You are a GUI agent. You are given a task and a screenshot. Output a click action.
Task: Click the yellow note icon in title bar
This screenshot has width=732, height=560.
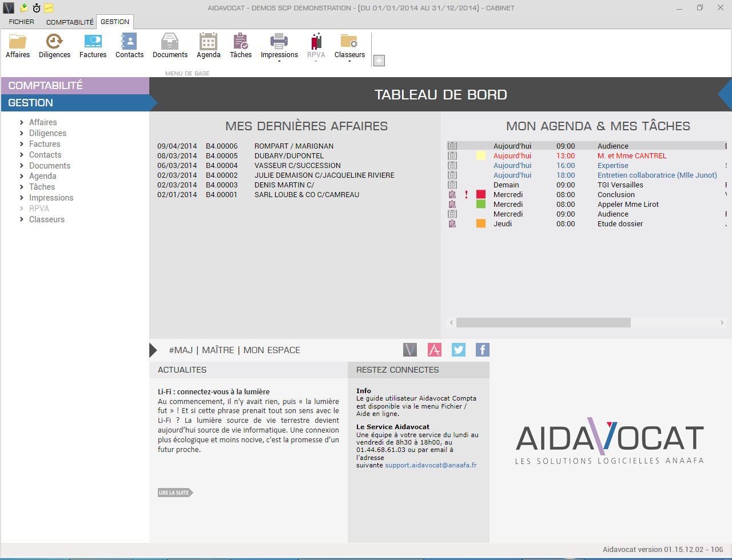(x=49, y=7)
